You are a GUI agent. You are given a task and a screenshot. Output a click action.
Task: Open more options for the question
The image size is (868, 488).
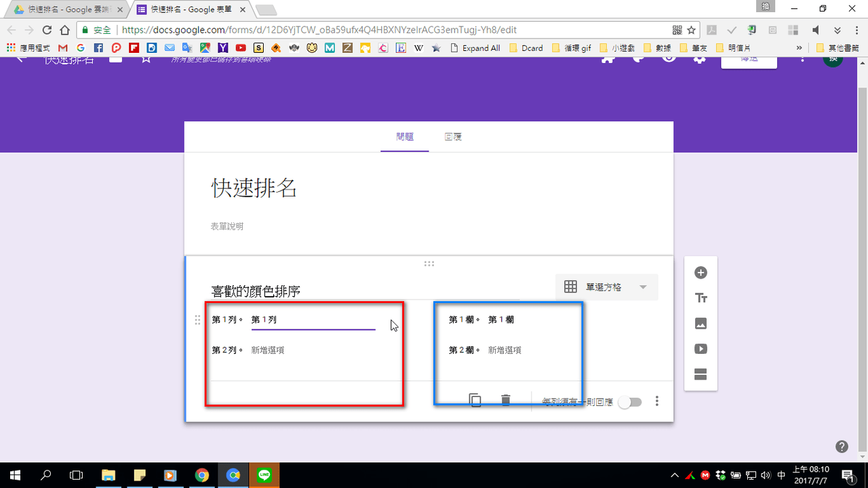click(x=656, y=401)
